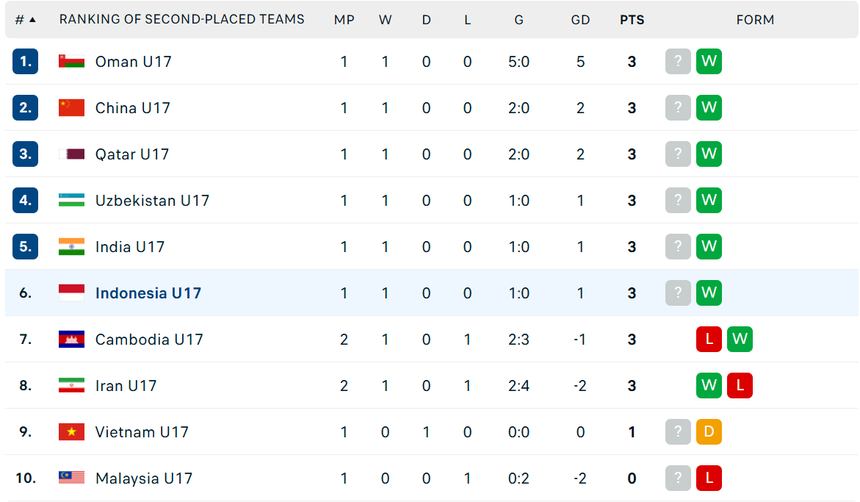
Task: Click Cambodia's red L form badge
Action: pyautogui.click(x=709, y=339)
